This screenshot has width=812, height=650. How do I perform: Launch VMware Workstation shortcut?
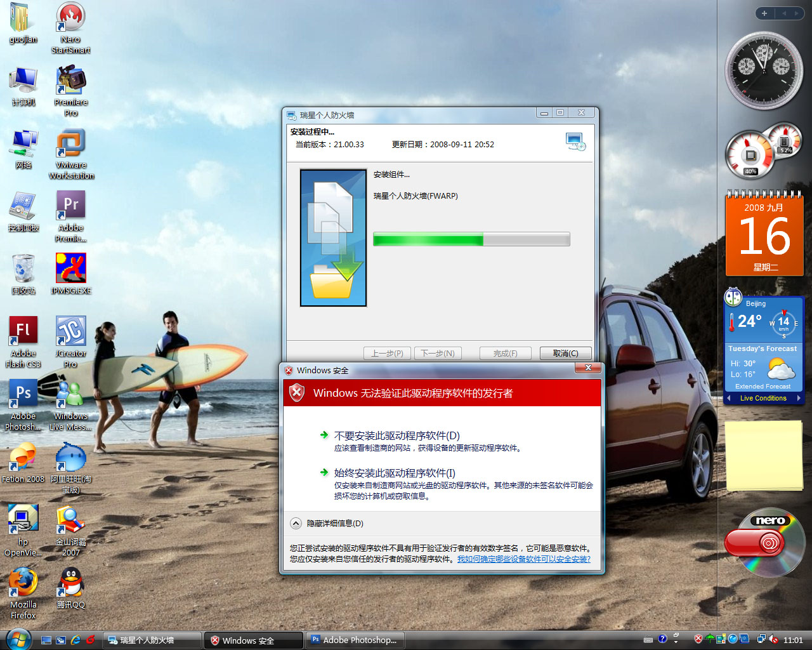coord(71,154)
